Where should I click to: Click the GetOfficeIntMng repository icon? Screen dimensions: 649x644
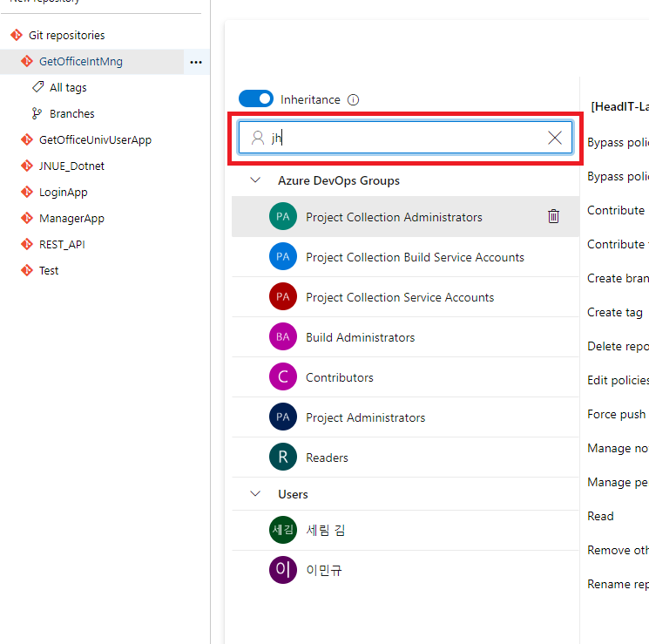click(27, 61)
